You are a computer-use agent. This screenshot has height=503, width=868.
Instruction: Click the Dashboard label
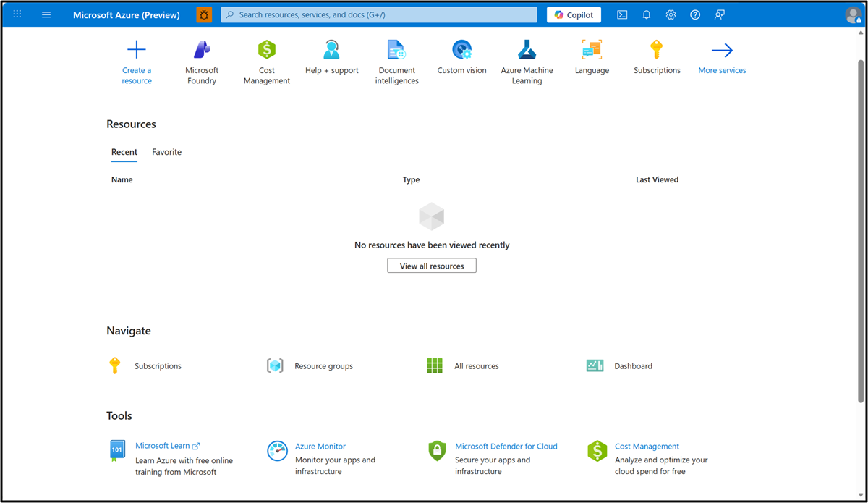click(x=633, y=366)
